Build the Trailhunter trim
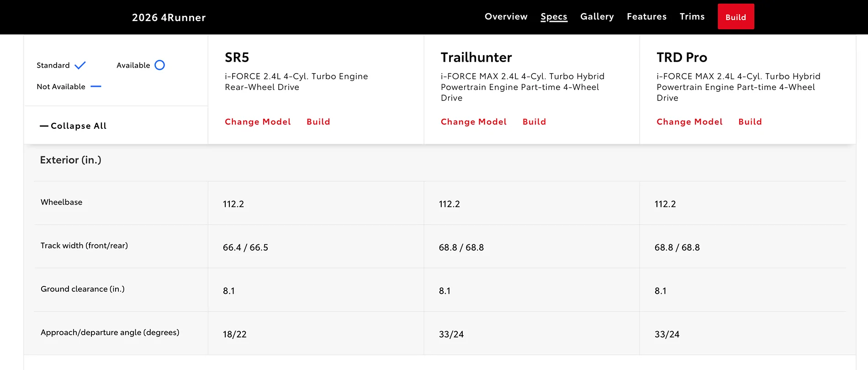Screen dimensions: 868x370 coord(534,122)
